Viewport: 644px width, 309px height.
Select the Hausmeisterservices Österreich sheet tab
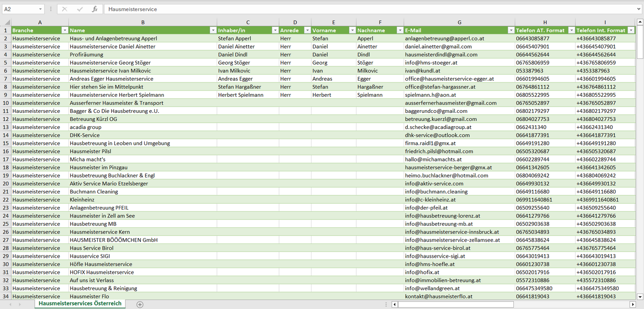80,304
